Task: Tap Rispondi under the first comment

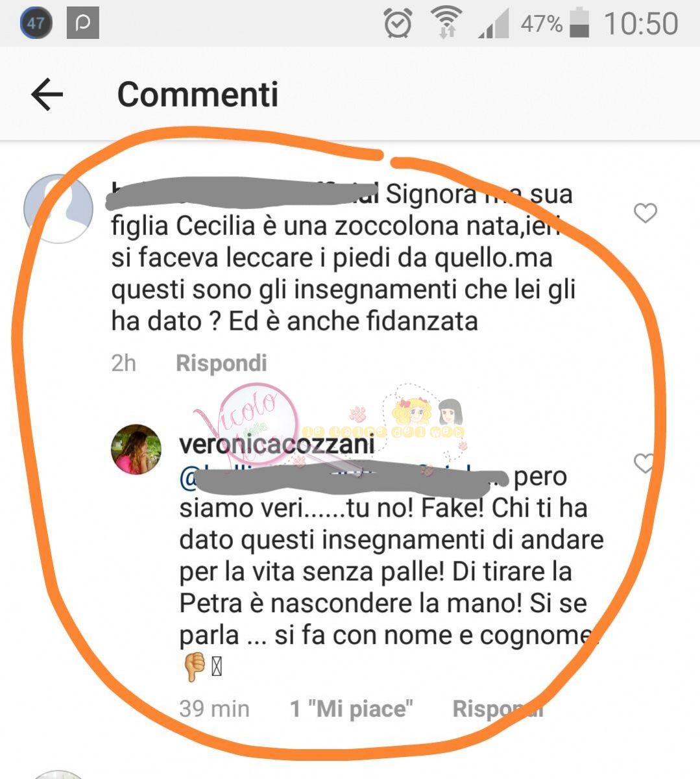Action: (x=221, y=363)
